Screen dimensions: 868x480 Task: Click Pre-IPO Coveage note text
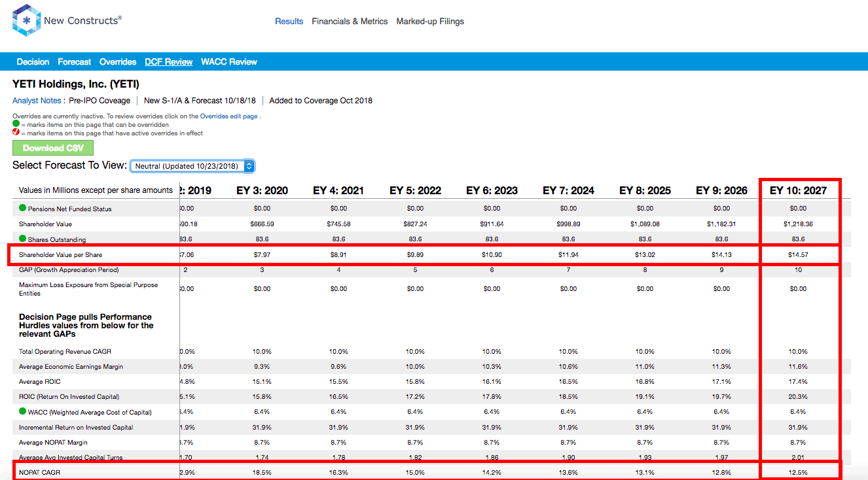99,101
